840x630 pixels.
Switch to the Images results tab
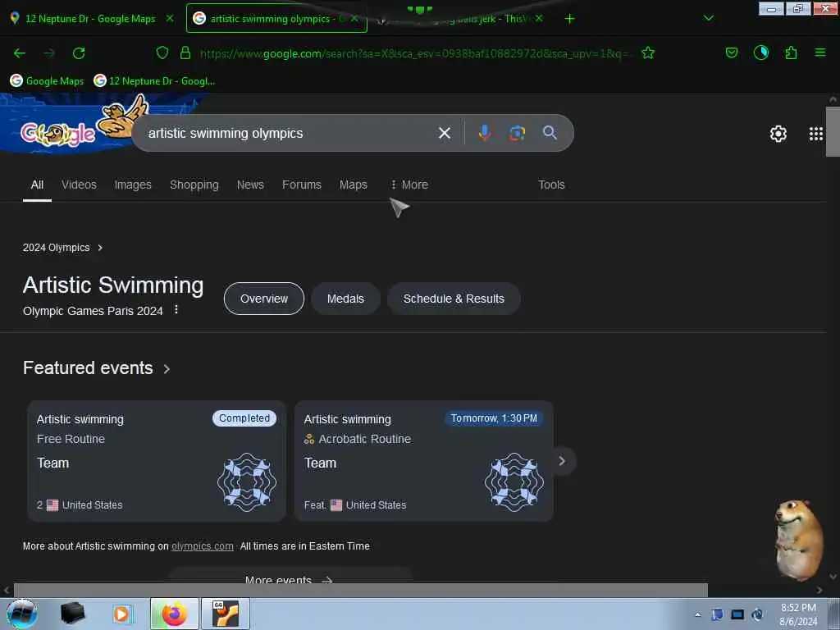click(x=133, y=185)
